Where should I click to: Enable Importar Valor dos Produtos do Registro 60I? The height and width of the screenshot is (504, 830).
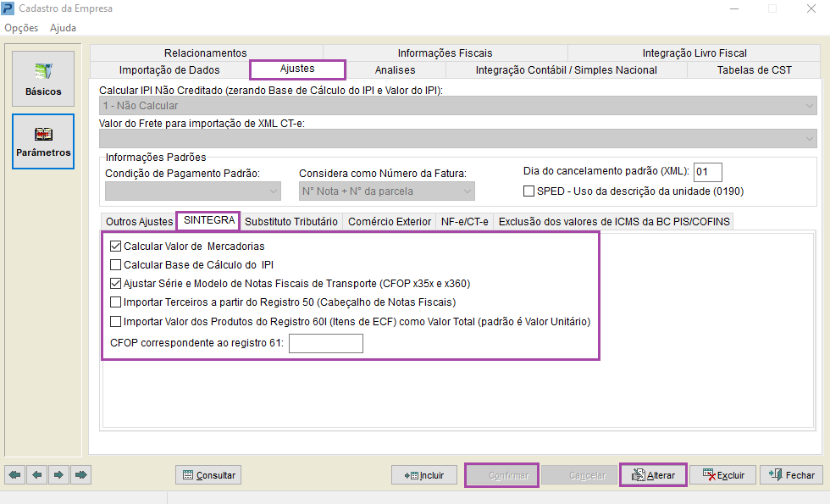115,321
